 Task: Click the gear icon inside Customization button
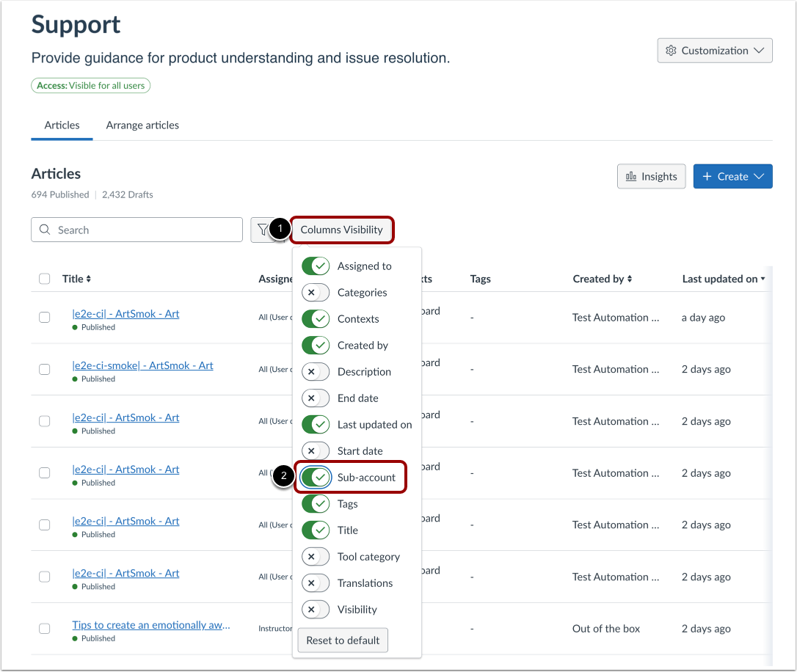[x=670, y=50]
